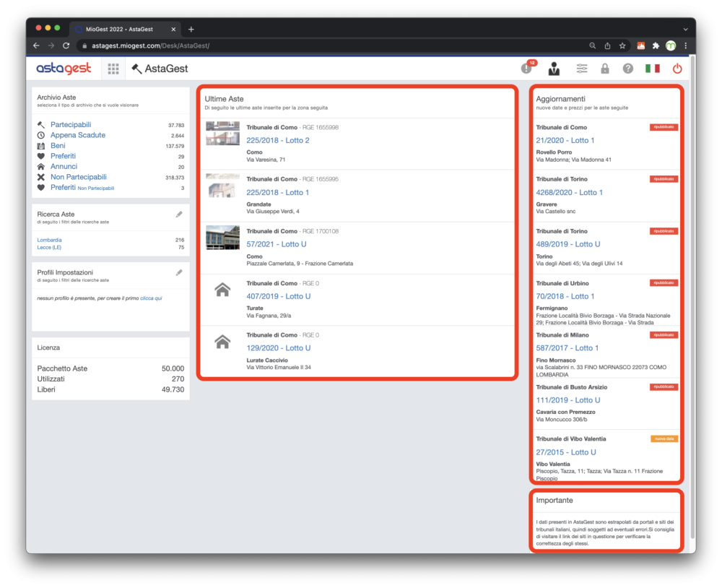722x588 pixels.
Task: Click the astagest logo
Action: [64, 69]
